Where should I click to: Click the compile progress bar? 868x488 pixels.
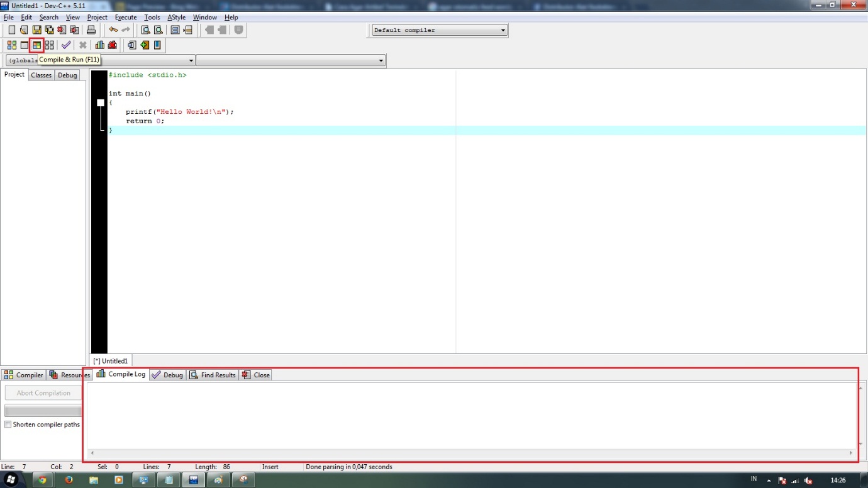pyautogui.click(x=43, y=410)
